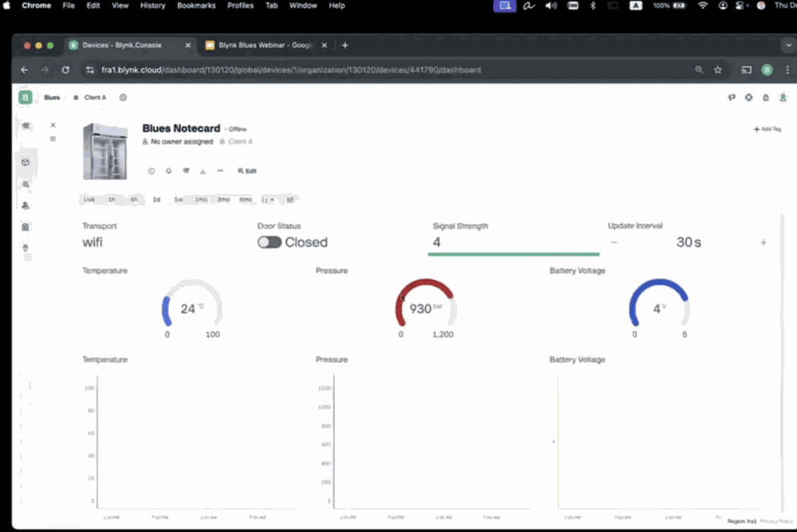Open the Chrome Bookmarks menu

coord(196,6)
